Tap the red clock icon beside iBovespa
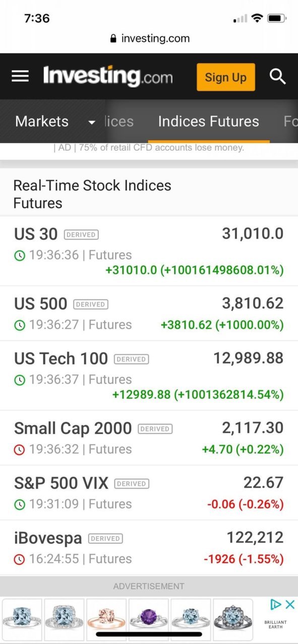Image resolution: width=298 pixels, height=644 pixels. tap(19, 559)
